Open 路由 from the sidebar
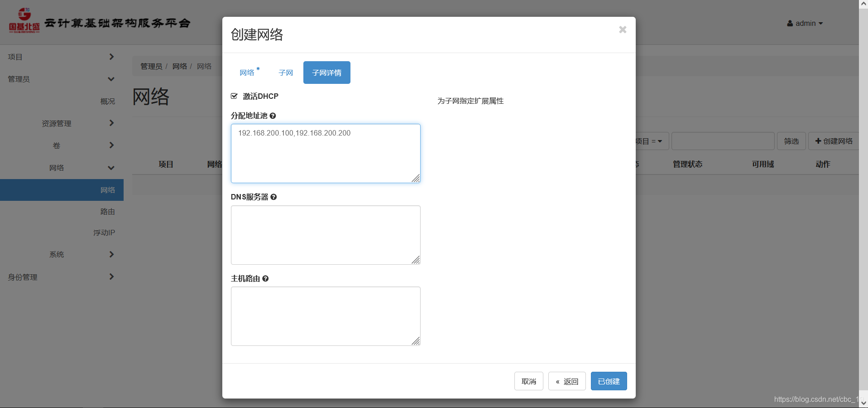This screenshot has height=408, width=868. point(108,211)
